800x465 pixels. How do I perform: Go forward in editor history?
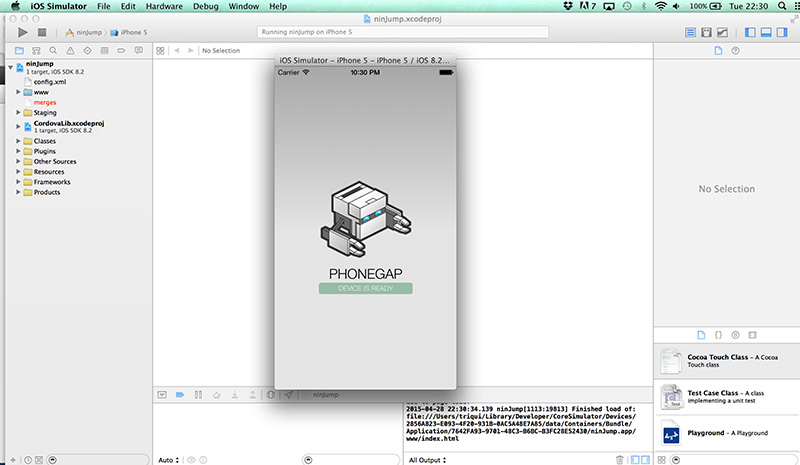pyautogui.click(x=190, y=51)
